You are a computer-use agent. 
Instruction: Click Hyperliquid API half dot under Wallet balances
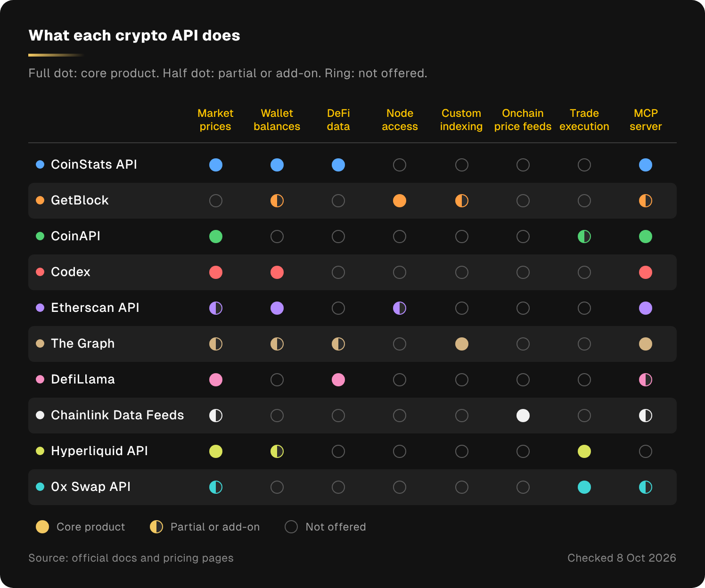pos(277,451)
